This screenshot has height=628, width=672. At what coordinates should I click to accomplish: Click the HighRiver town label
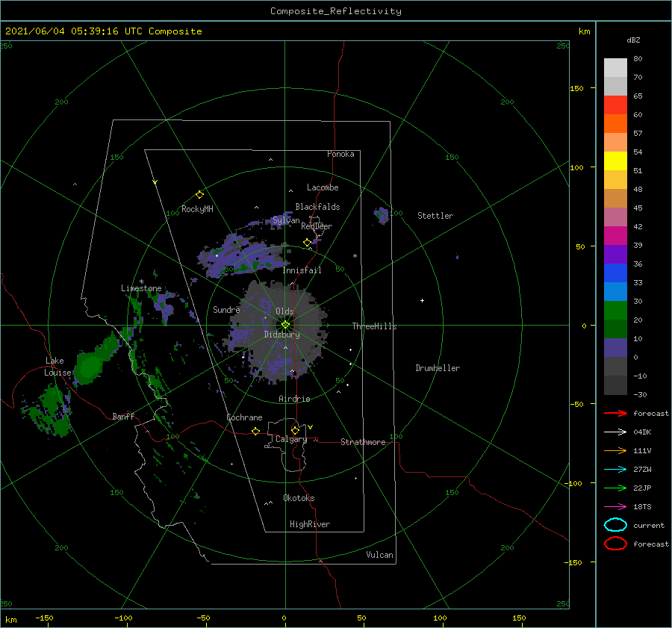[310, 524]
